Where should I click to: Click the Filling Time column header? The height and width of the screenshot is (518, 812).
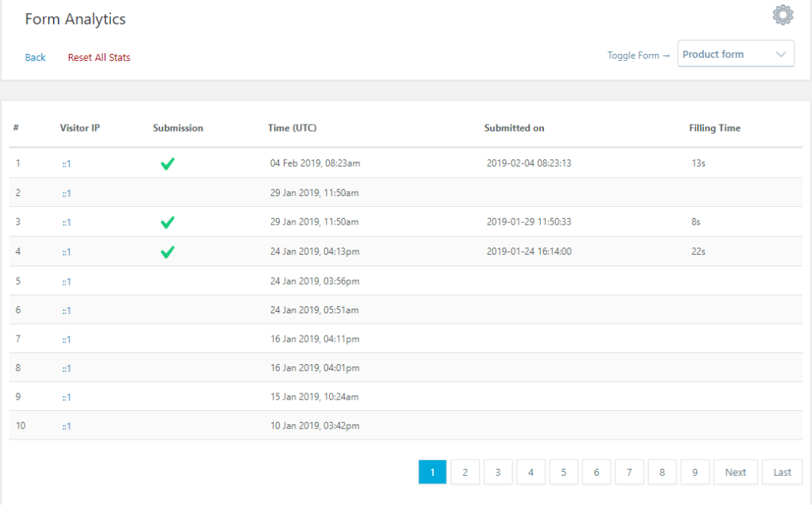[x=714, y=128]
